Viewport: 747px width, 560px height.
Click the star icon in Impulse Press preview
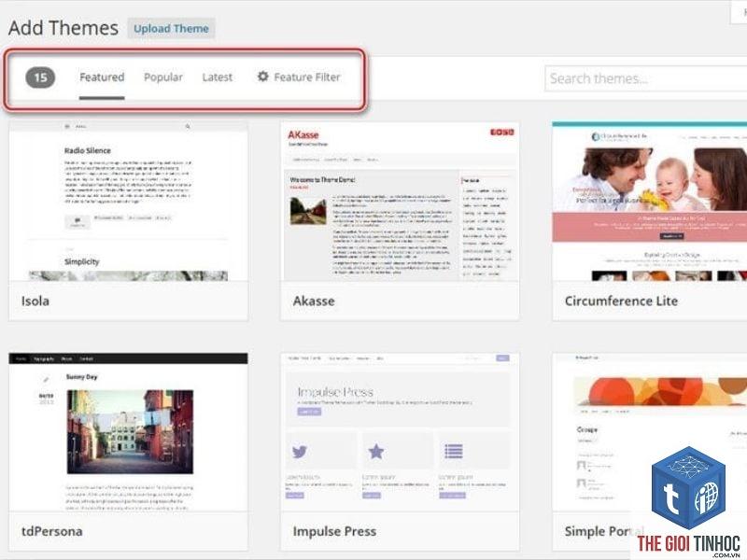click(376, 451)
